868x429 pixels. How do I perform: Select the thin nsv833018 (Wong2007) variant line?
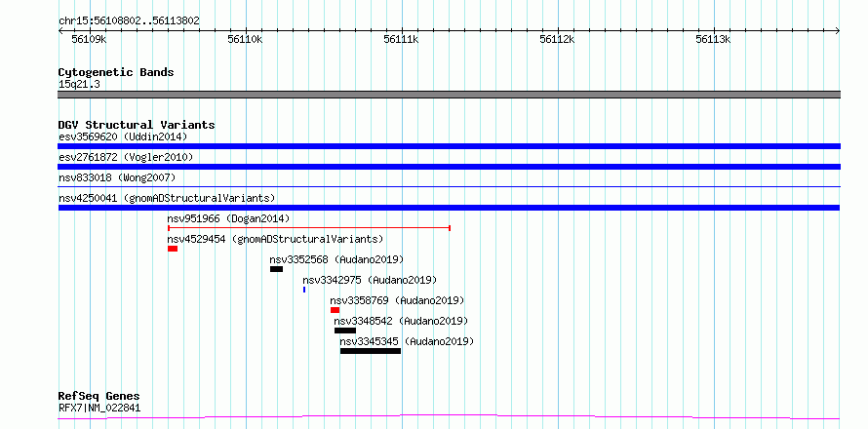[x=449, y=187]
